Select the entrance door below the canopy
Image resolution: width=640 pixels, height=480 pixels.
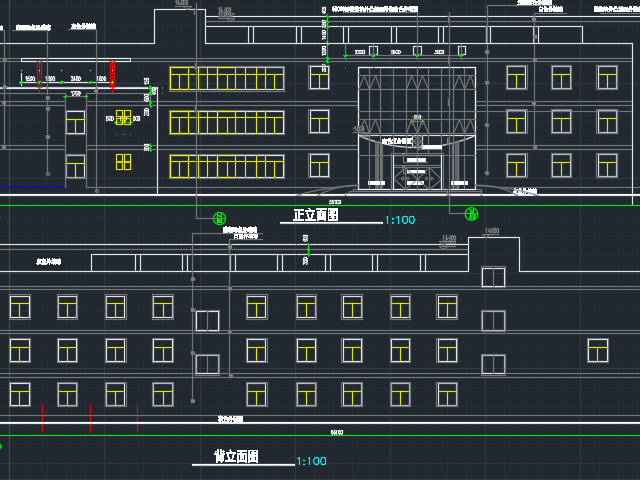tap(413, 172)
